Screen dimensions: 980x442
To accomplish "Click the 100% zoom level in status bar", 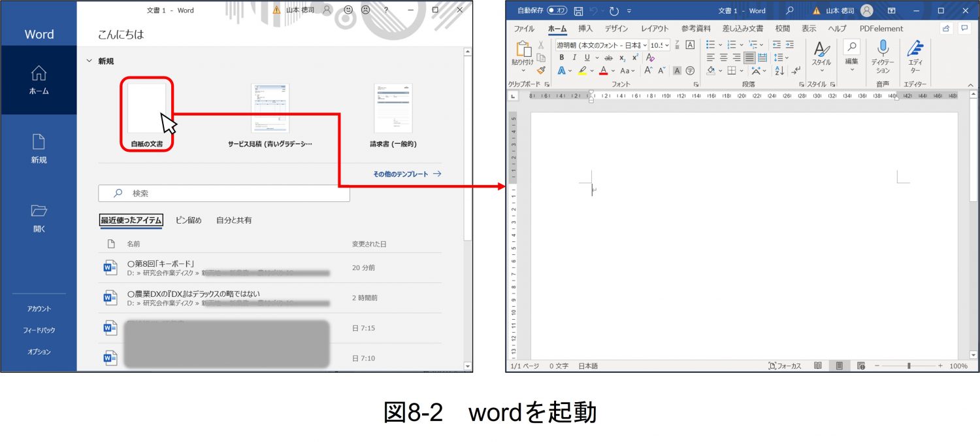I will (958, 366).
